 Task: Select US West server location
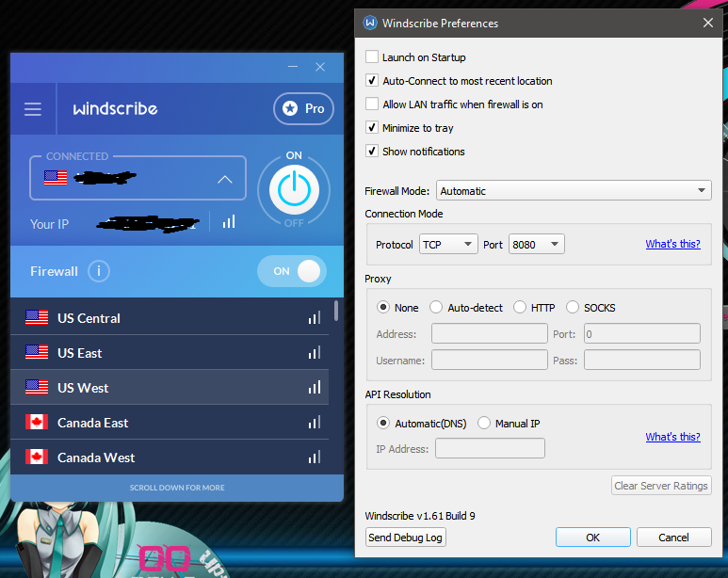pyautogui.click(x=170, y=387)
